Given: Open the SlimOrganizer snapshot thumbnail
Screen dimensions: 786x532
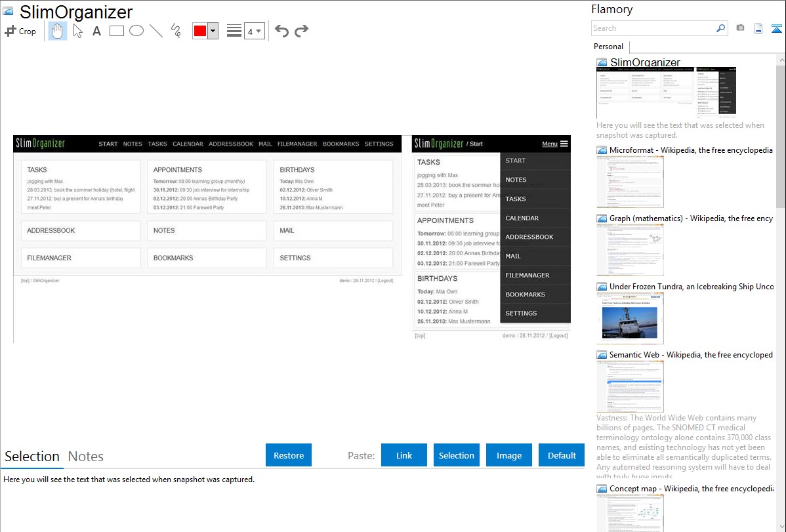Looking at the screenshot, I should (666, 92).
